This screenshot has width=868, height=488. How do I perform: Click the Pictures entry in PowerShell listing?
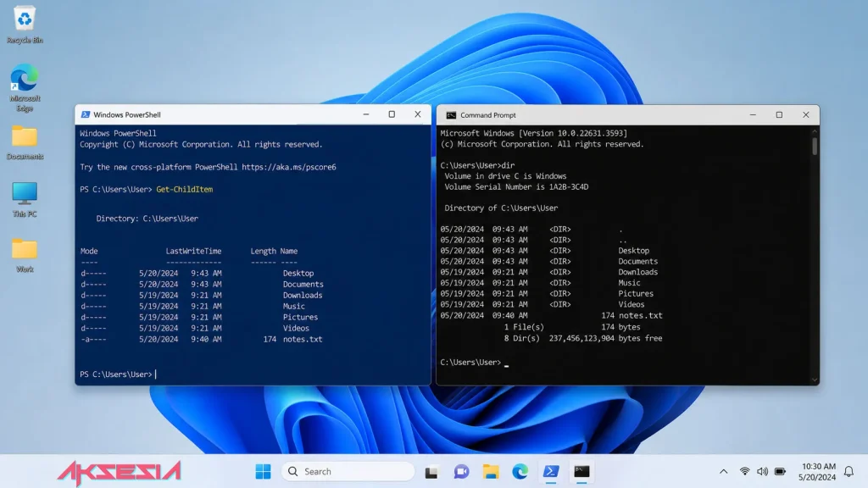(300, 318)
